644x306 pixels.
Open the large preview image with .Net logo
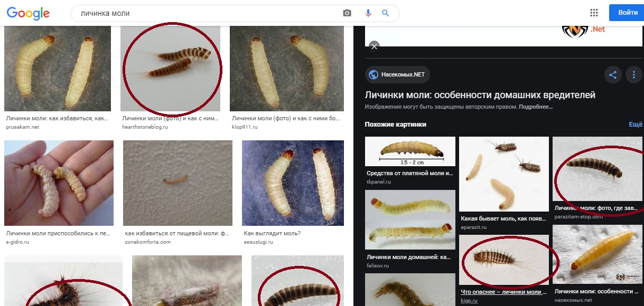pyautogui.click(x=503, y=36)
